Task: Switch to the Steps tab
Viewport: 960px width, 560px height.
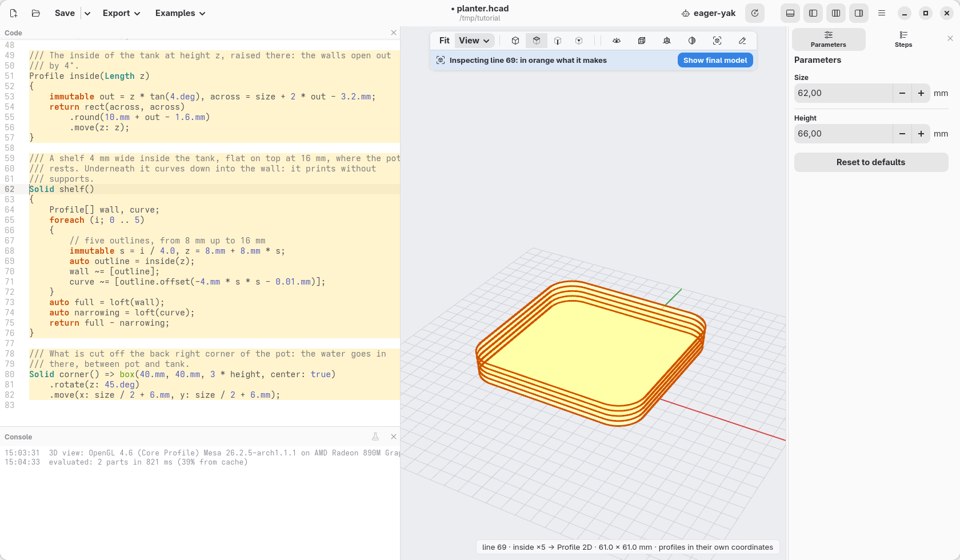Action: click(x=903, y=39)
